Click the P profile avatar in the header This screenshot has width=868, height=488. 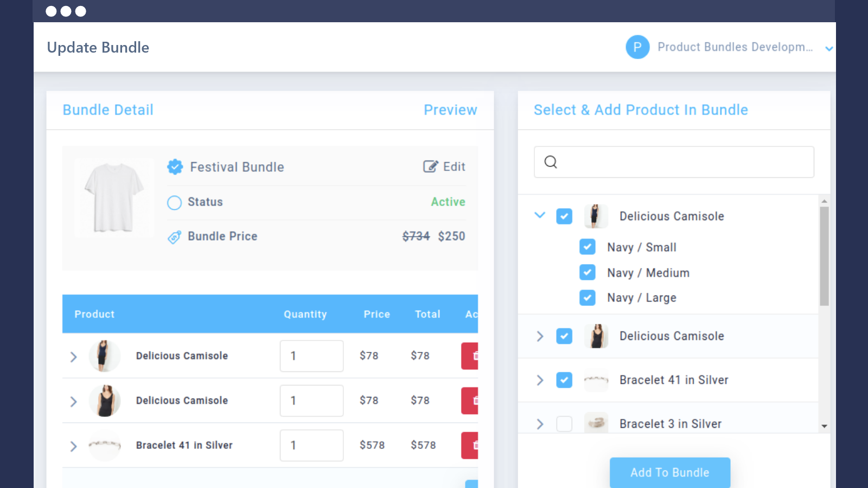click(637, 47)
